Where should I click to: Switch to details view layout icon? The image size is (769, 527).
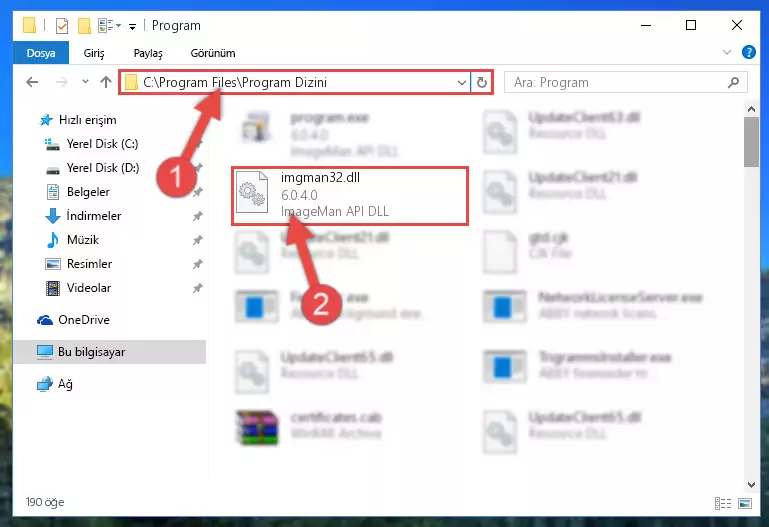click(x=723, y=503)
